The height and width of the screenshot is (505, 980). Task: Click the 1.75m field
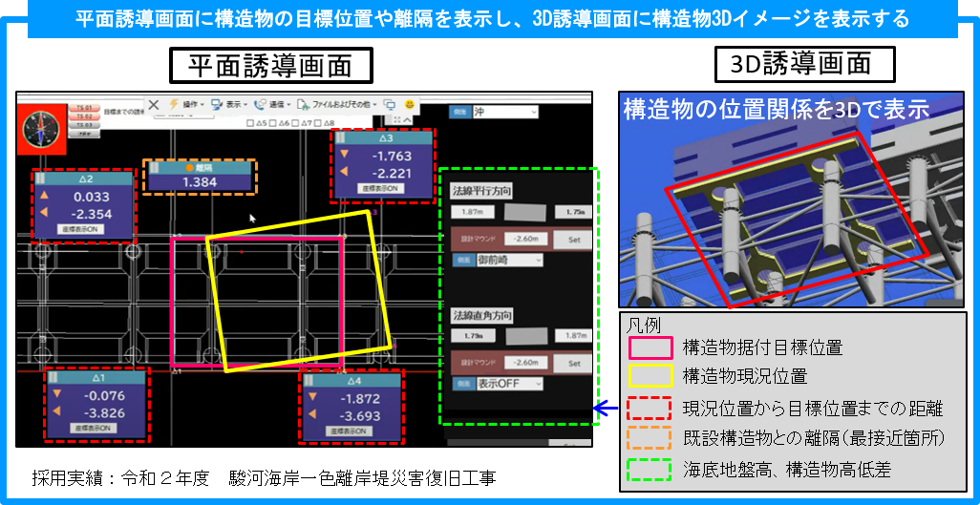coord(574,213)
